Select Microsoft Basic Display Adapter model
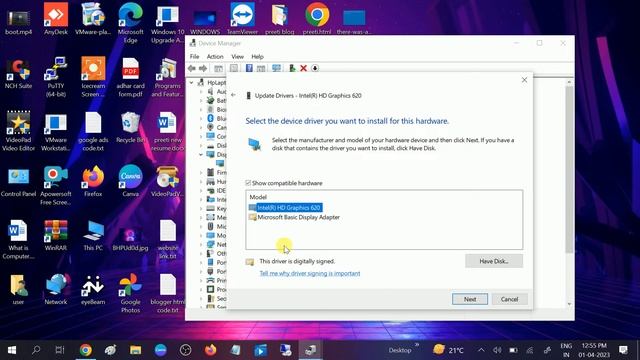This screenshot has width=640, height=360. coord(298,217)
